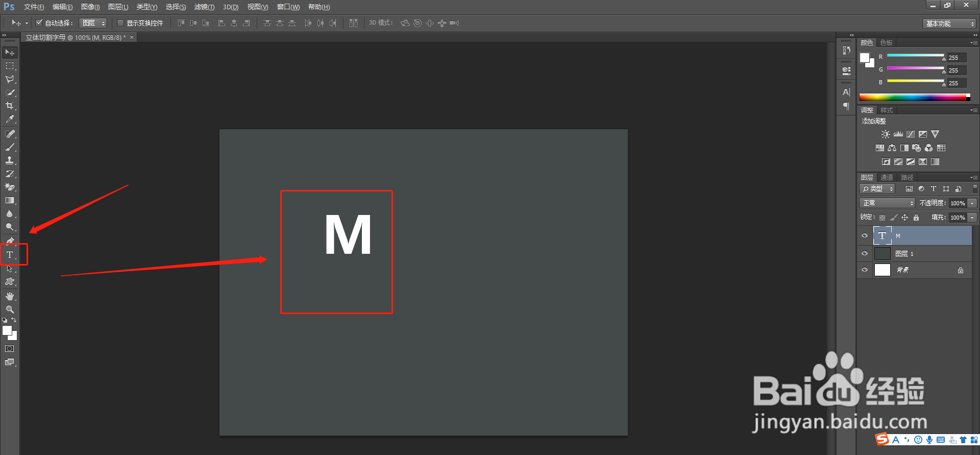Select the Clone Stamp tool
The width and height of the screenshot is (980, 455).
pos(10,160)
